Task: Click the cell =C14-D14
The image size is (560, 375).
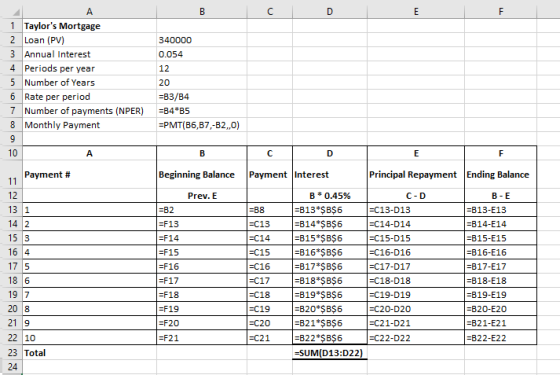Action: click(416, 224)
